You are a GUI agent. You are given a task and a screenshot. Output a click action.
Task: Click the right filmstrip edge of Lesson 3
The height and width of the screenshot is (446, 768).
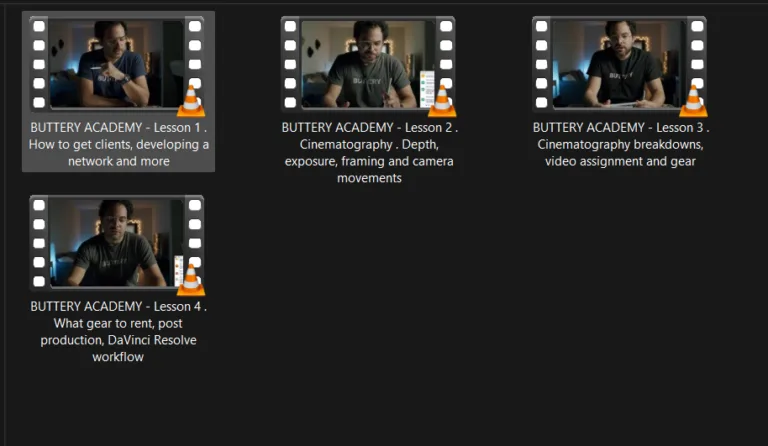coord(696,50)
